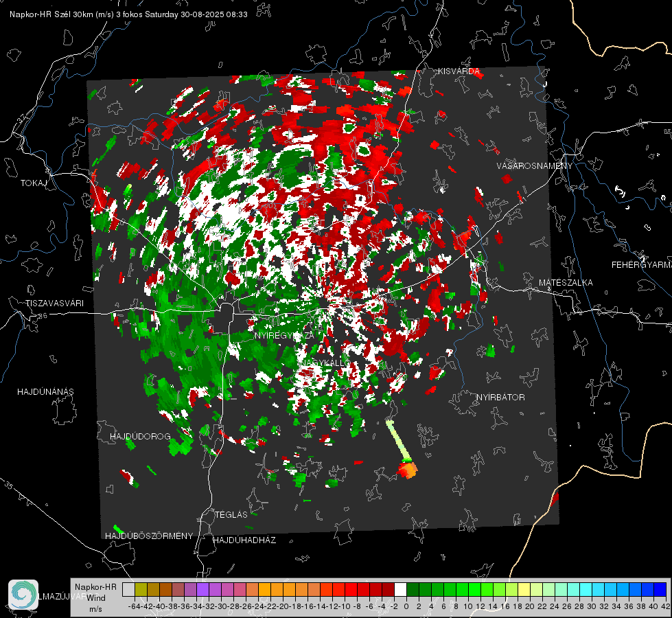Pick the dark green swatch between 0 and 2
Image resolution: width=672 pixels, height=618 pixels.
pos(413,590)
